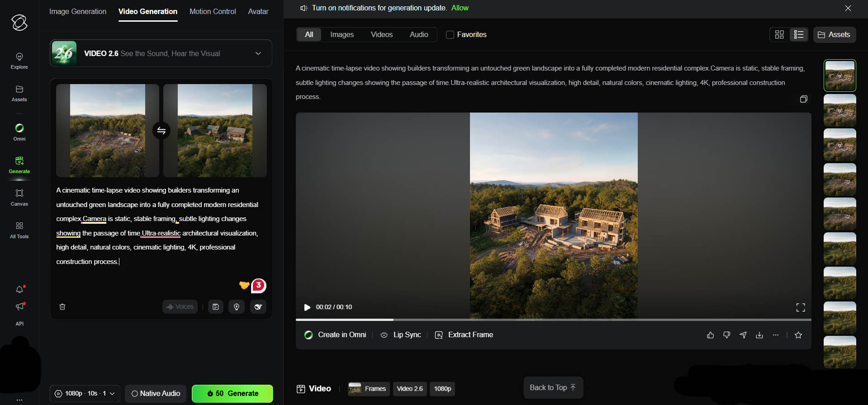Viewport: 868px width, 405px height.
Task: Mark the video as favorite with star
Action: pos(798,335)
